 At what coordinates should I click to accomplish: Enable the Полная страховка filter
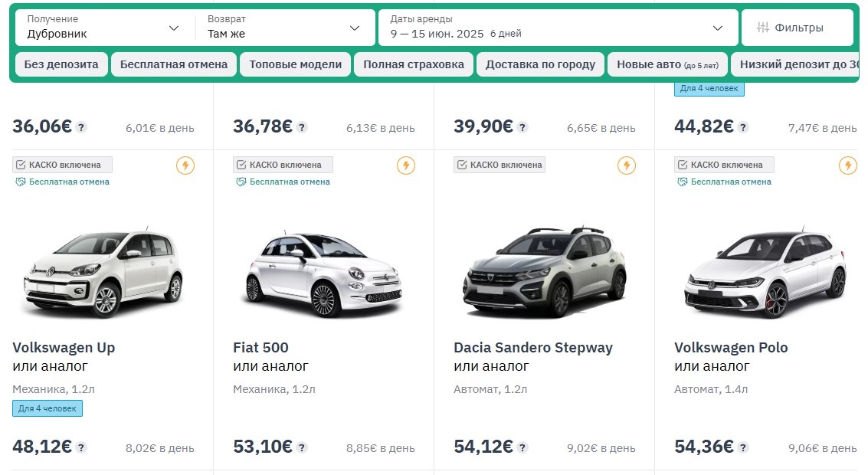412,64
